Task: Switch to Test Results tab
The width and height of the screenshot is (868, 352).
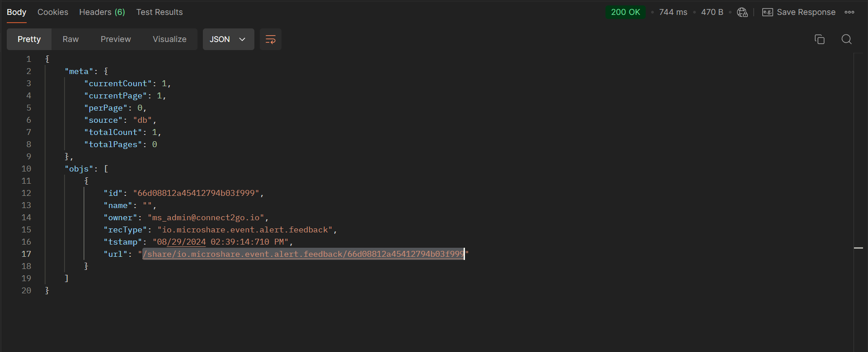Action: click(160, 12)
